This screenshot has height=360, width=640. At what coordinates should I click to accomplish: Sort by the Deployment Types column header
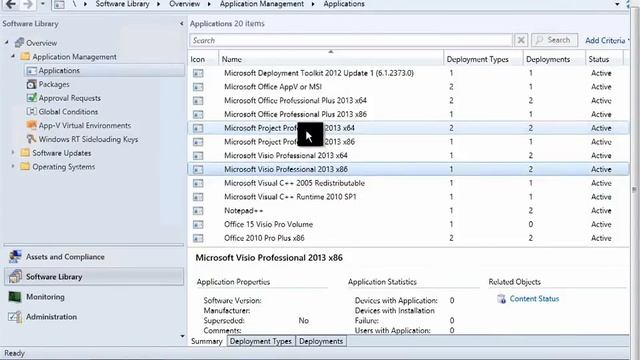[483, 59]
